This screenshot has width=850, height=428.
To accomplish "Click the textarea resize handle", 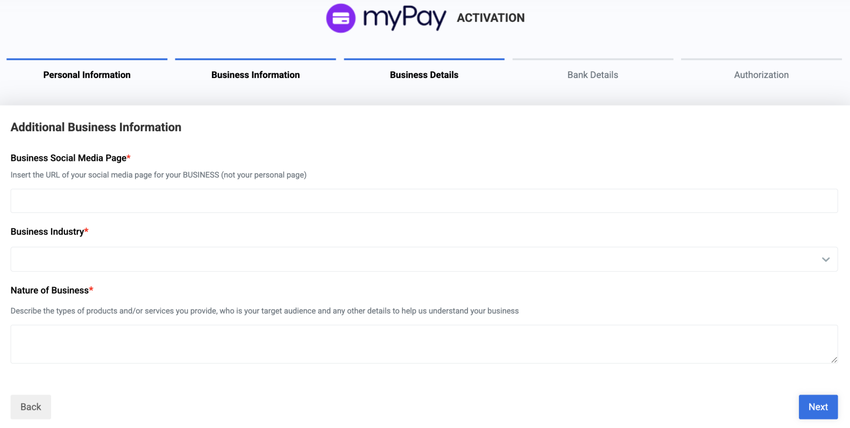I will coord(834,359).
